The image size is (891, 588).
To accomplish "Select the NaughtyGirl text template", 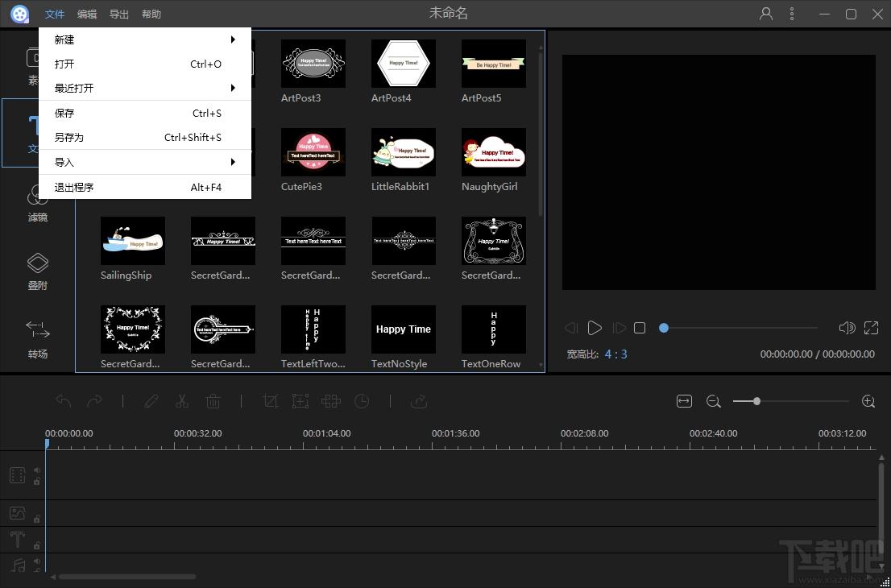I will pos(494,159).
